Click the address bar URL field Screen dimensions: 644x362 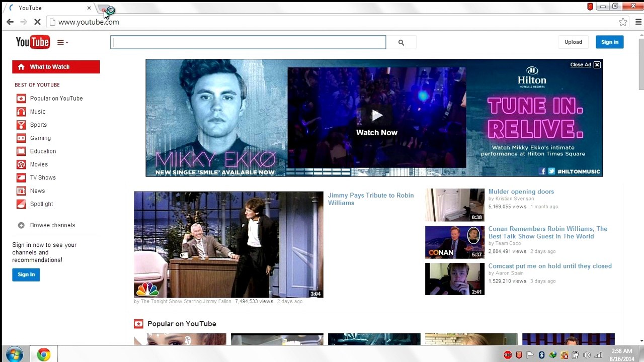337,22
